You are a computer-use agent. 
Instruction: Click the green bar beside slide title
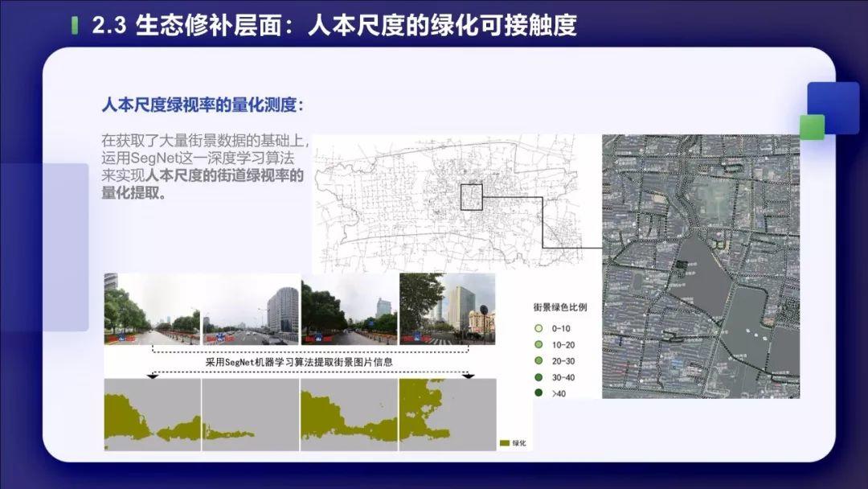tap(75, 26)
